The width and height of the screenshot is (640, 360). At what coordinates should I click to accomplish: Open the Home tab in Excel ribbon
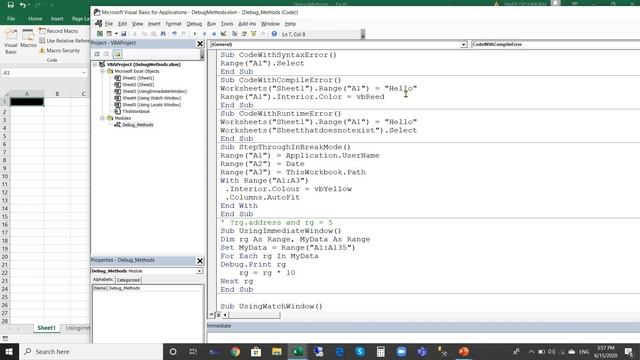coord(35,19)
